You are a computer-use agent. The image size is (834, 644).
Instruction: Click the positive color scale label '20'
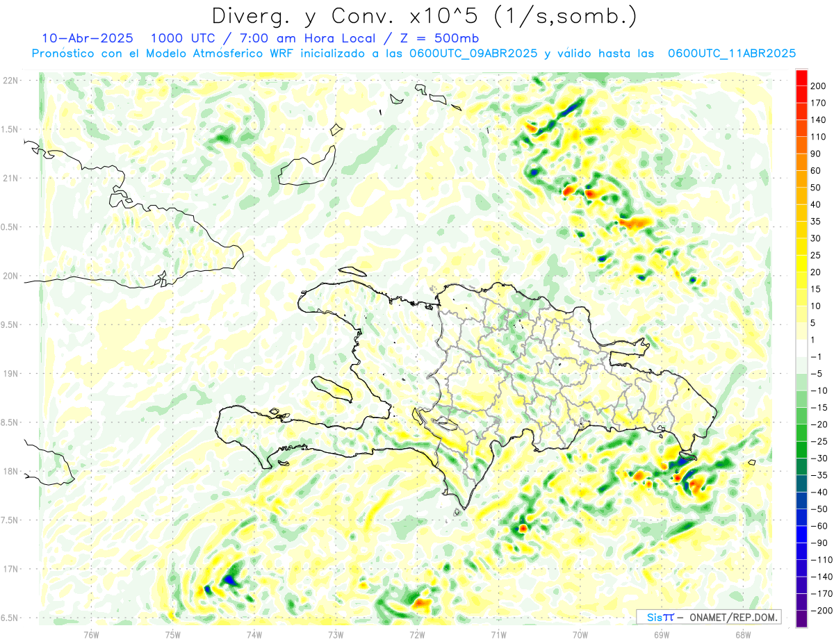click(816, 272)
